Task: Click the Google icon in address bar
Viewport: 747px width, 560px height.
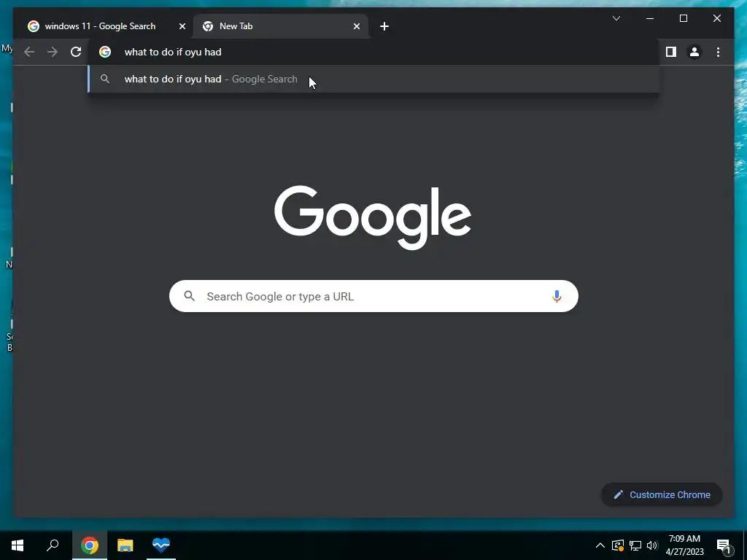Action: tap(105, 52)
